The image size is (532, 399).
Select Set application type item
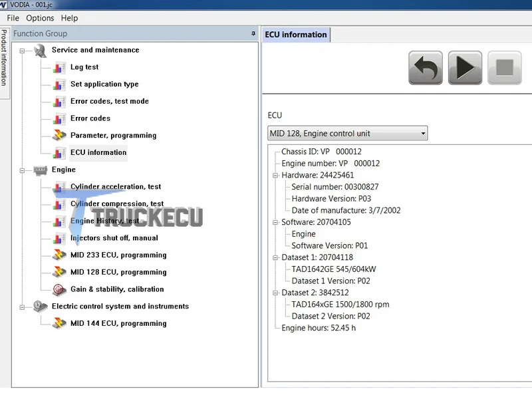pos(104,84)
